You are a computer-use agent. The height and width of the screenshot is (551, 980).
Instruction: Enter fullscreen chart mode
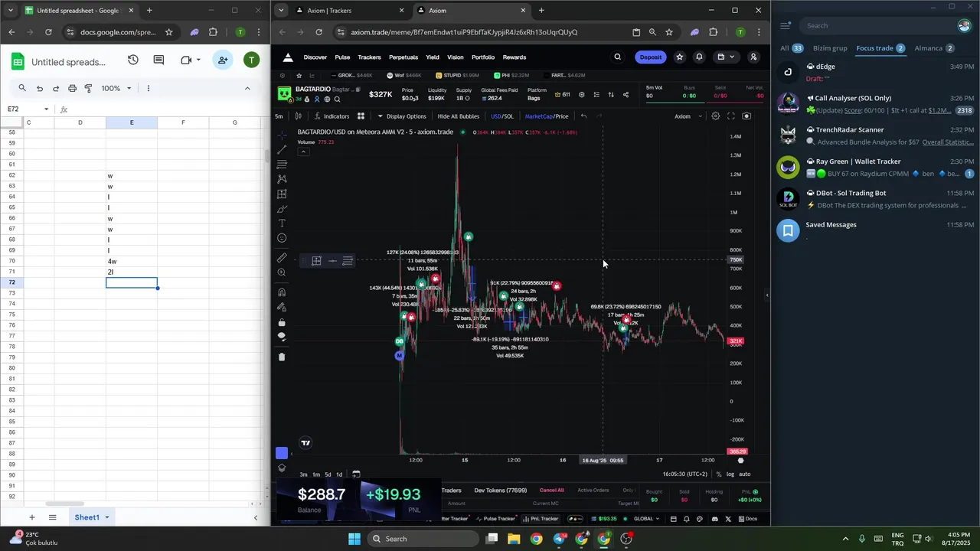[x=731, y=116]
